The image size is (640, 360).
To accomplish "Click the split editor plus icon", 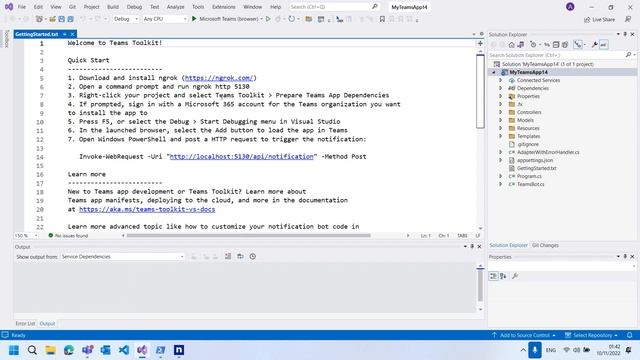I will pos(480,43).
